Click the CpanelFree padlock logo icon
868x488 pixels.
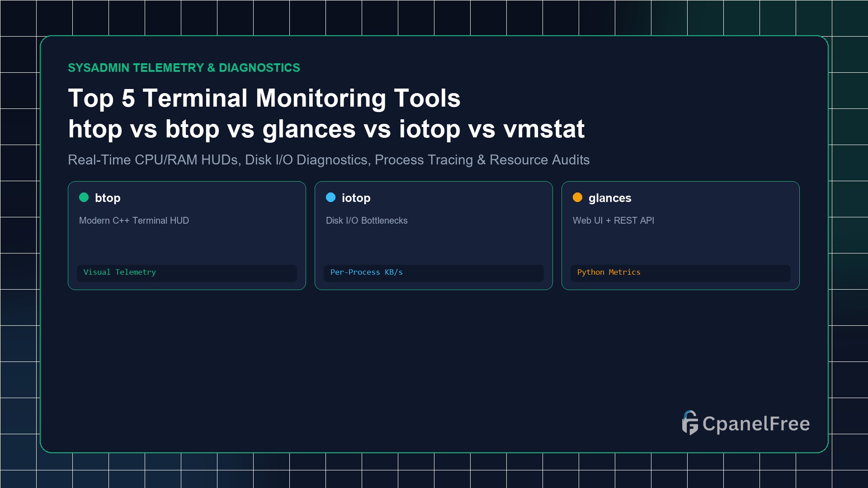pyautogui.click(x=690, y=423)
